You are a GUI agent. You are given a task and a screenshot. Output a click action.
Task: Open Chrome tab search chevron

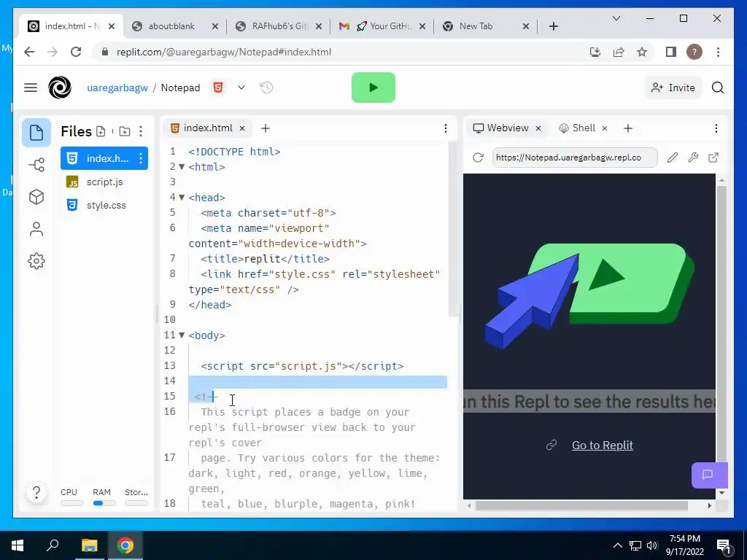point(616,18)
